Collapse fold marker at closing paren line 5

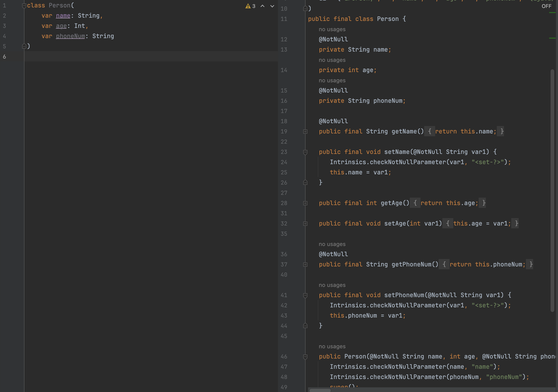pos(24,46)
